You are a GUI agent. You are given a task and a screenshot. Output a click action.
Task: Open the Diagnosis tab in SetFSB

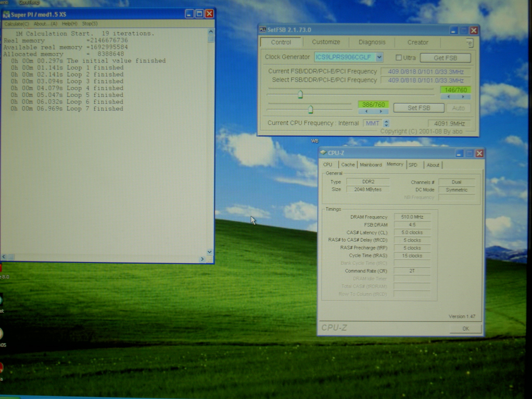(372, 42)
